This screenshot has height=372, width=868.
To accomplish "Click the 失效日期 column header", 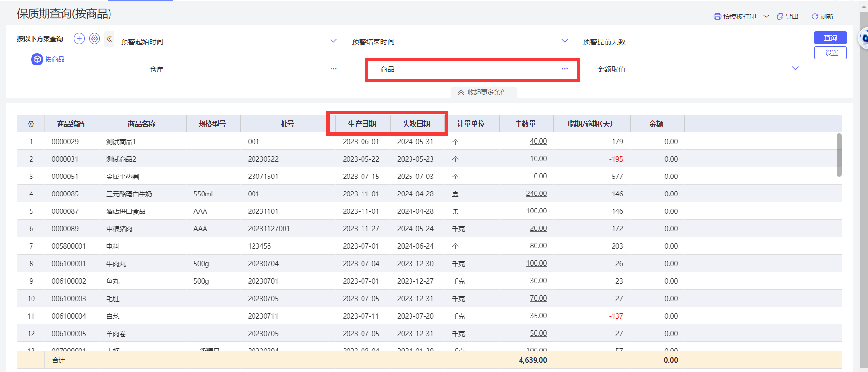I will coord(416,124).
